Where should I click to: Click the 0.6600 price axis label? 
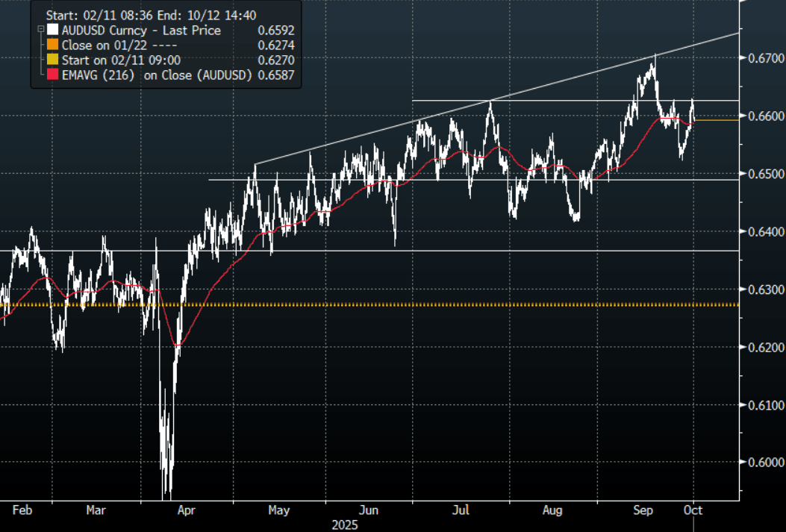pos(766,116)
